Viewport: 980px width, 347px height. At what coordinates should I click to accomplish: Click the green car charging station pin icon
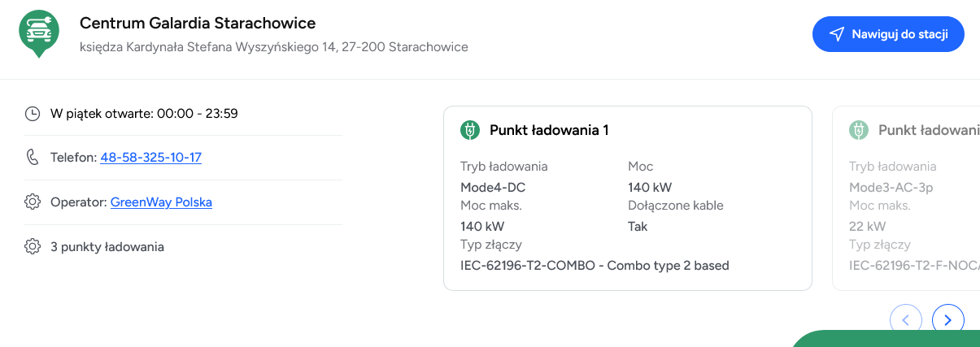(38, 34)
